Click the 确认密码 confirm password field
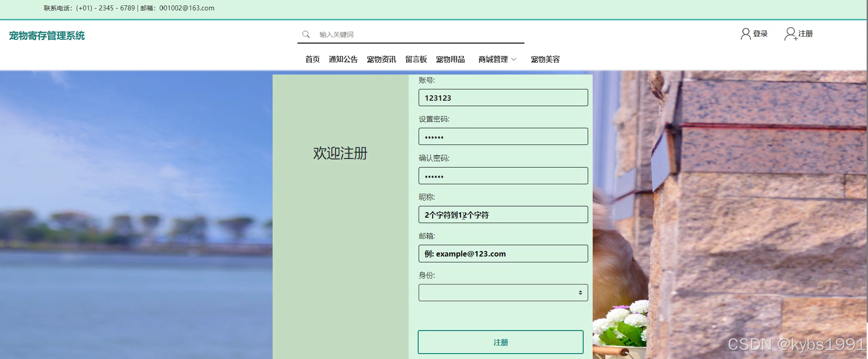 point(503,176)
